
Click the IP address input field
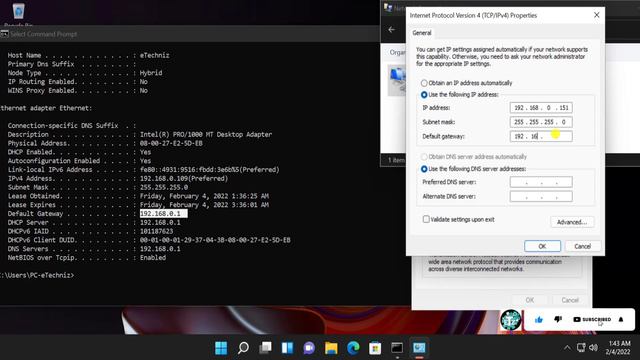tap(541, 108)
